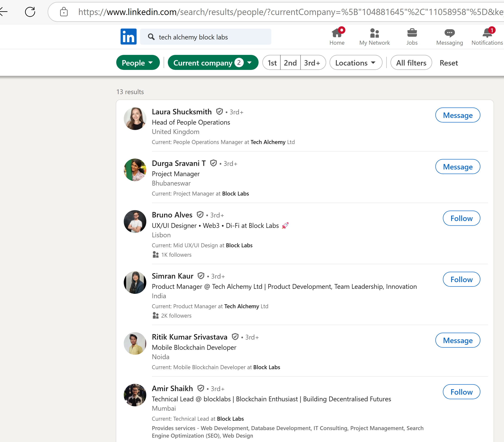Open Simran Kaur profile name link
Viewport: 504px width, 442px height.
(x=173, y=276)
